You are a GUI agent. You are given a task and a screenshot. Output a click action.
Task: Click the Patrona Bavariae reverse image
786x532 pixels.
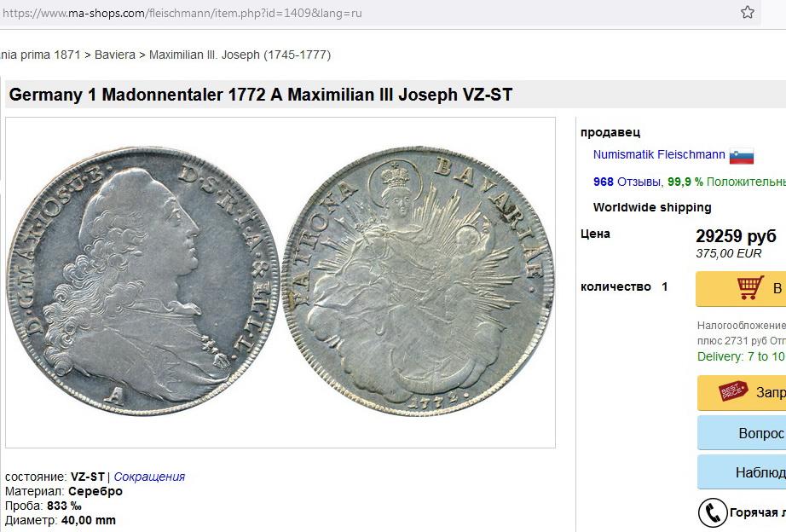click(419, 281)
